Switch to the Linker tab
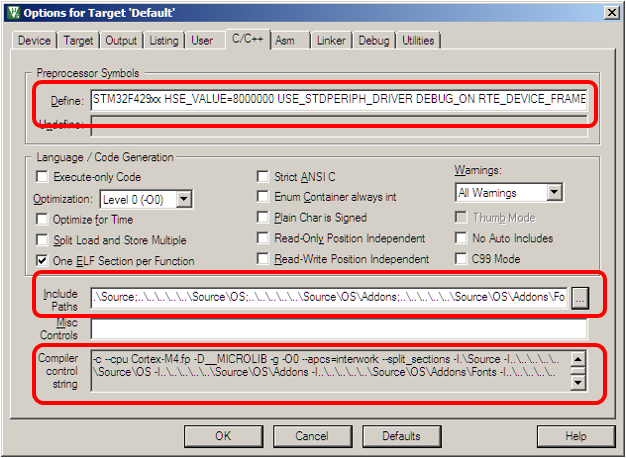The height and width of the screenshot is (458, 626). (x=331, y=40)
